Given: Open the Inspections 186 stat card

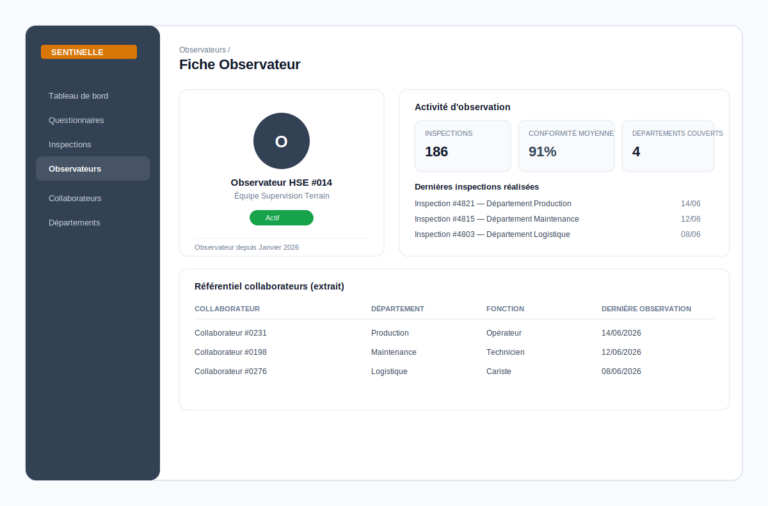Looking at the screenshot, I should (462, 146).
